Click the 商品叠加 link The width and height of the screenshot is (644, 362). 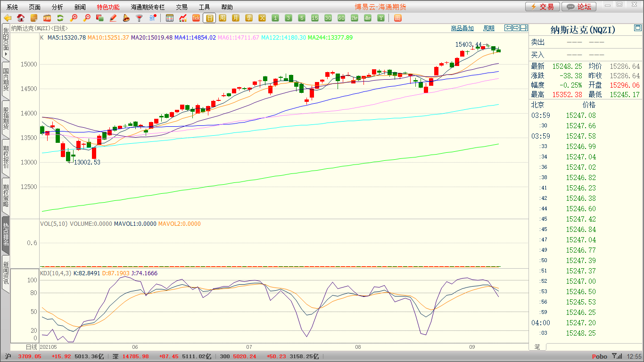[462, 28]
